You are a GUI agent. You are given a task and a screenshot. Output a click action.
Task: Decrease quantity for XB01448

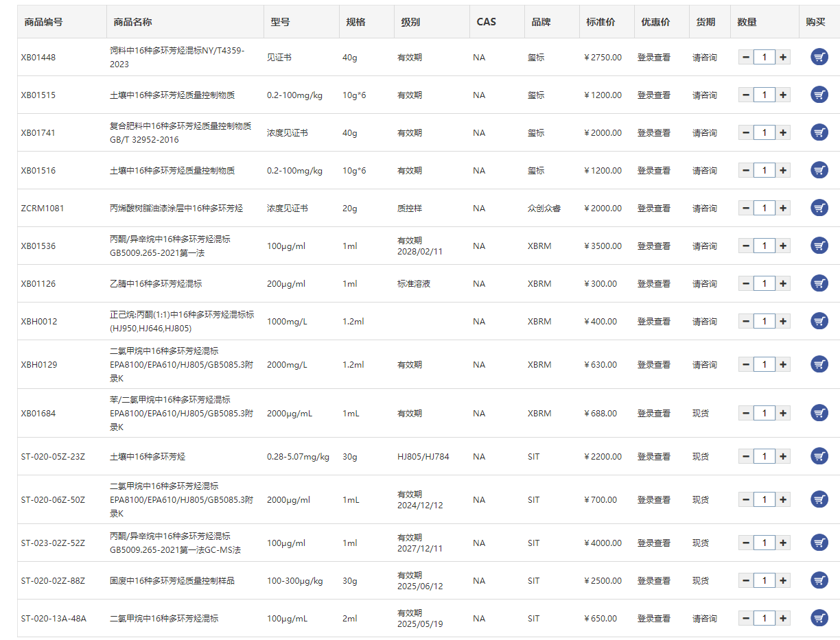point(746,57)
